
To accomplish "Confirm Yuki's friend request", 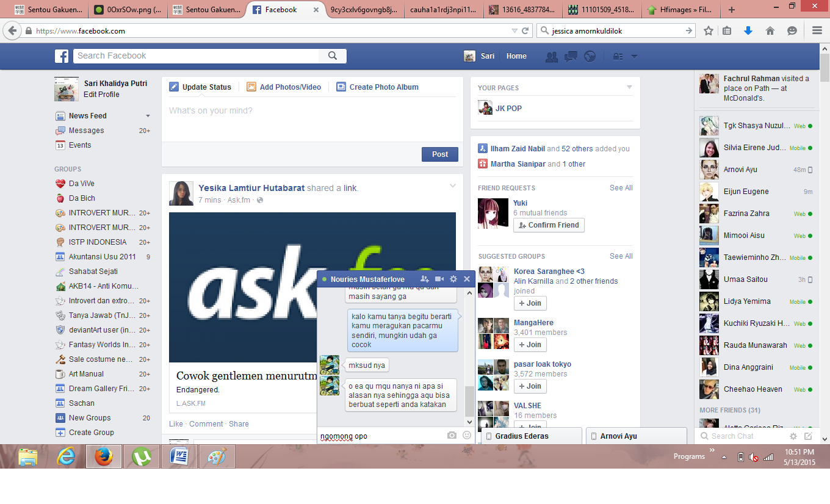I will 549,225.
